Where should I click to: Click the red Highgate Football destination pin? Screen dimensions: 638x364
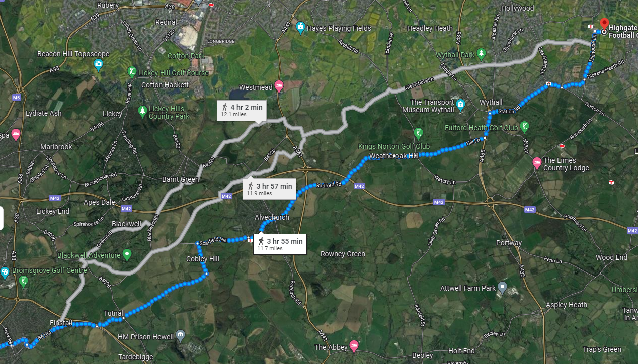[x=604, y=23]
